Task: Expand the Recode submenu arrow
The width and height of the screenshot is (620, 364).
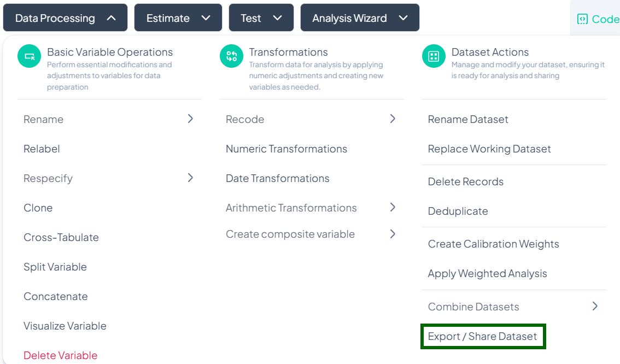Action: pos(393,119)
